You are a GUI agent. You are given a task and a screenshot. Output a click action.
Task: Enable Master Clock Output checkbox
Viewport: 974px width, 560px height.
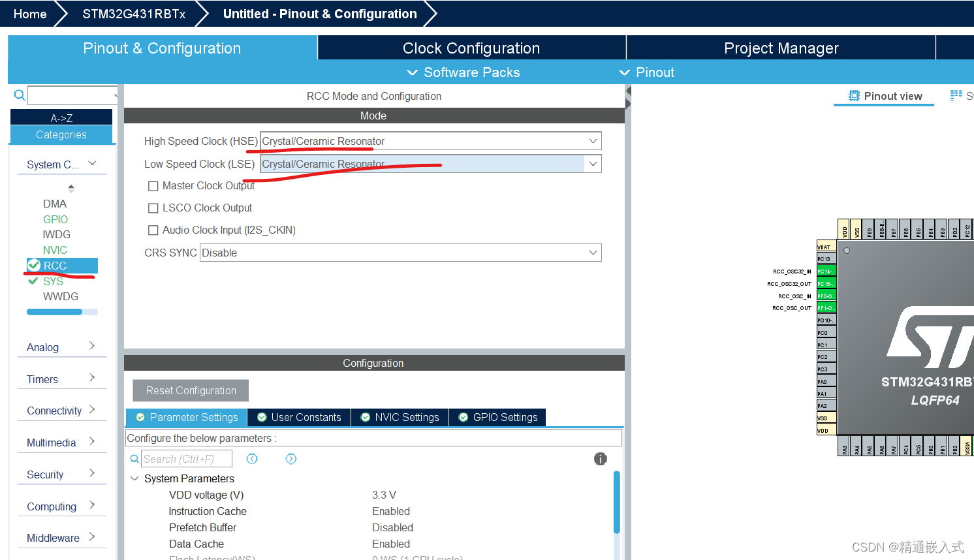(153, 186)
